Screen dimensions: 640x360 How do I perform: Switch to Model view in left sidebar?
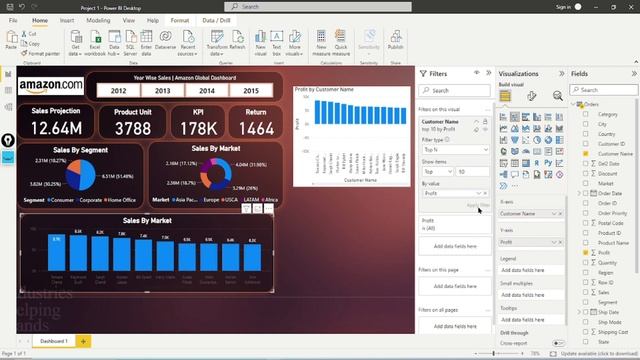(8, 107)
